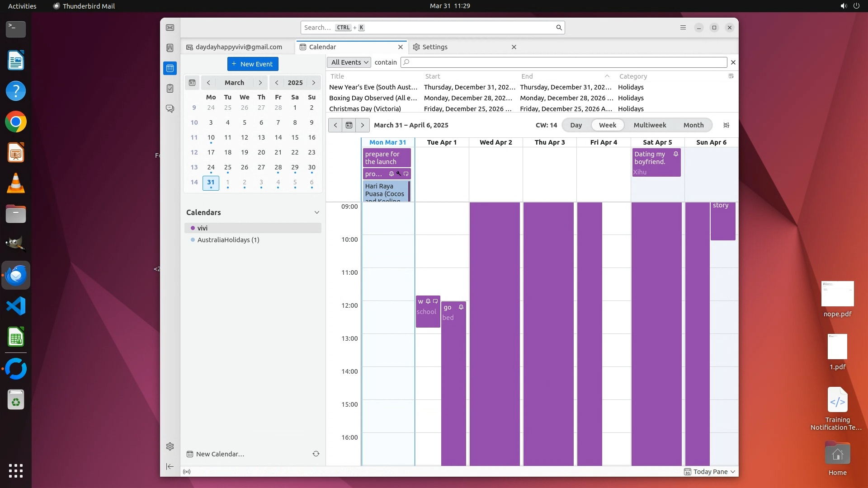Open the All Events filter dropdown
Viewport: 868px width, 488px height.
pyautogui.click(x=349, y=62)
